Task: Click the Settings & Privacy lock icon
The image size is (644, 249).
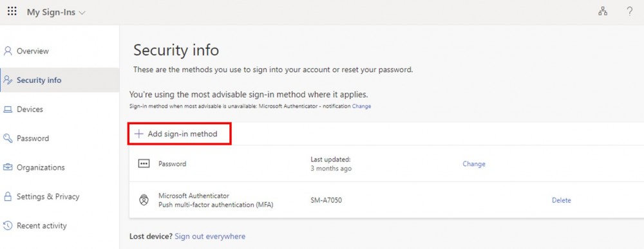Action: tap(8, 196)
